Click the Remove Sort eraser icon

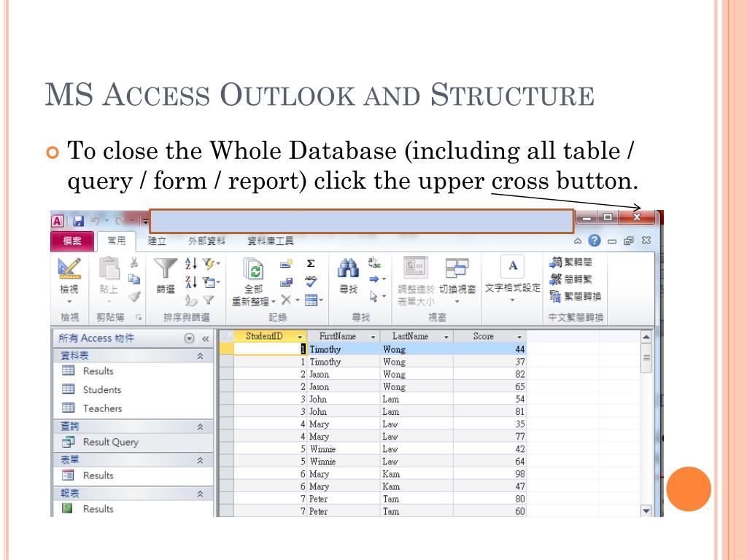tap(190, 300)
